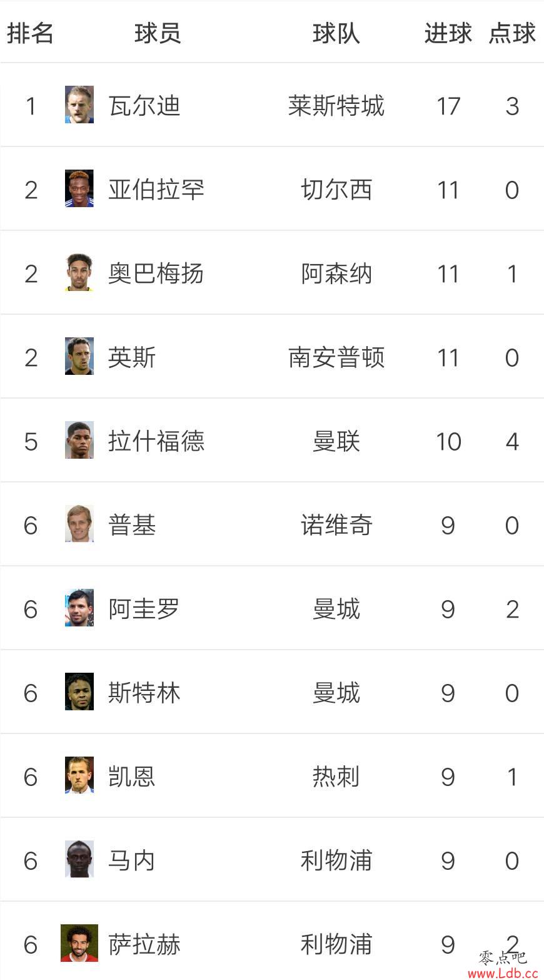Open player name 马内

tap(132, 860)
